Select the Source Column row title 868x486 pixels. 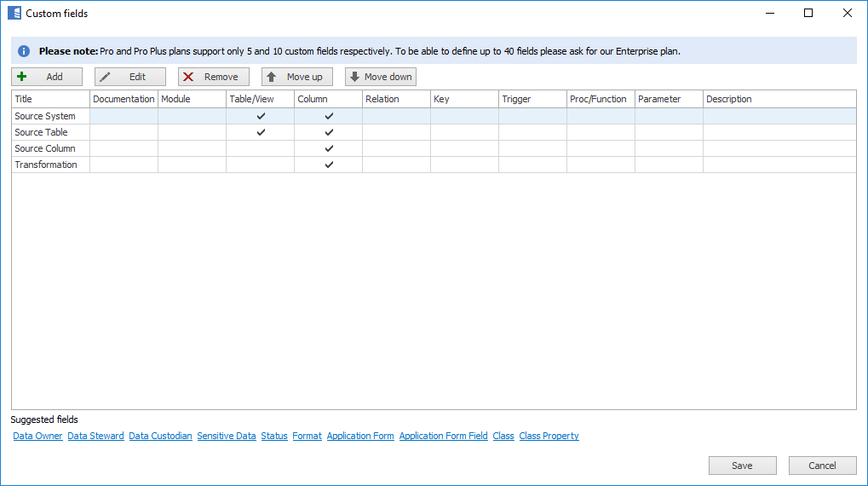tap(45, 148)
